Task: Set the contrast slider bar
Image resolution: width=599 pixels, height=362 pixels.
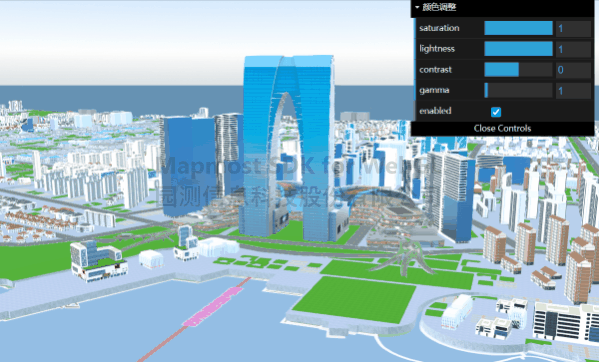Action: pos(518,70)
